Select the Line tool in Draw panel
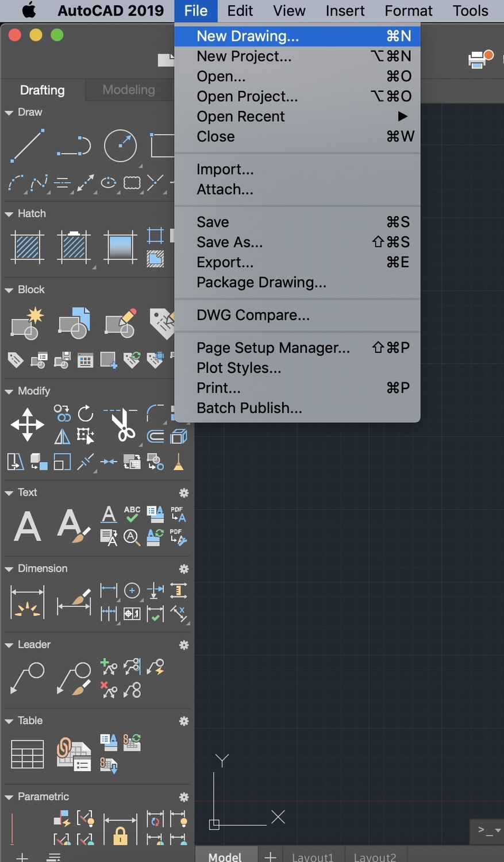The height and width of the screenshot is (862, 504). (x=27, y=145)
